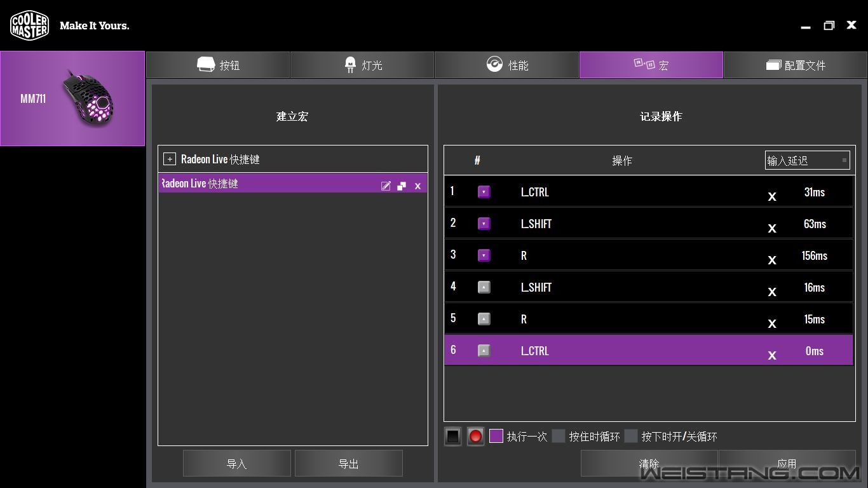Viewport: 868px width, 488px height.
Task: Enable 按下时开/关循环 toggle loop
Action: pyautogui.click(x=631, y=436)
